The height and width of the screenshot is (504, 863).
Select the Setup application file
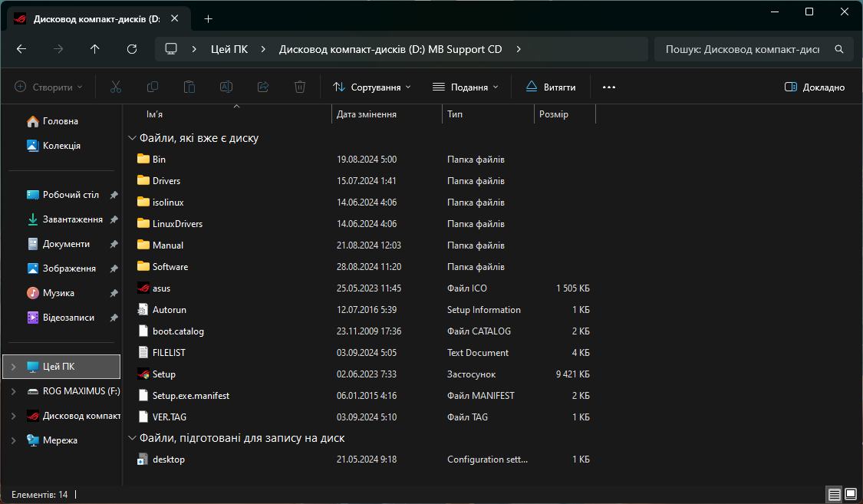(163, 374)
